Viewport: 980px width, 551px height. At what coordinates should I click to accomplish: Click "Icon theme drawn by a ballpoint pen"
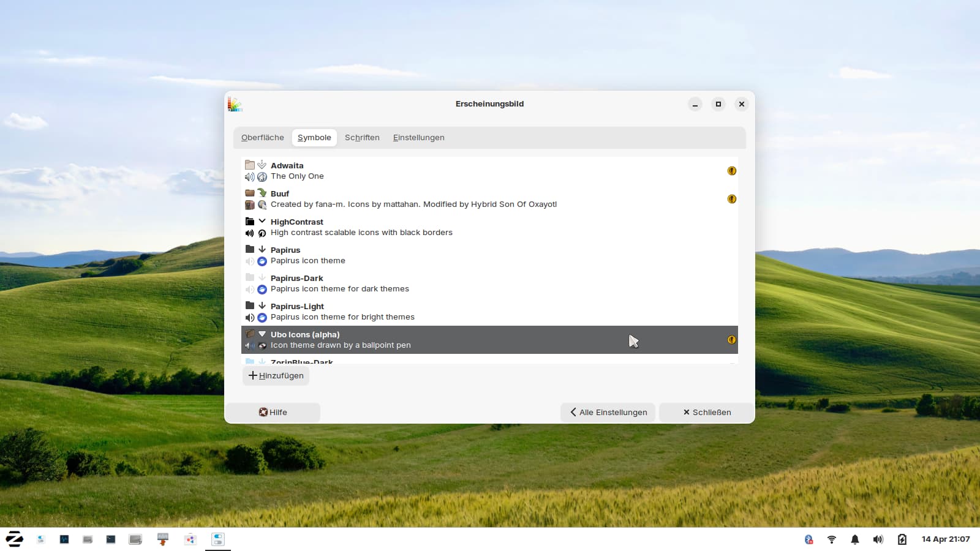coord(341,345)
